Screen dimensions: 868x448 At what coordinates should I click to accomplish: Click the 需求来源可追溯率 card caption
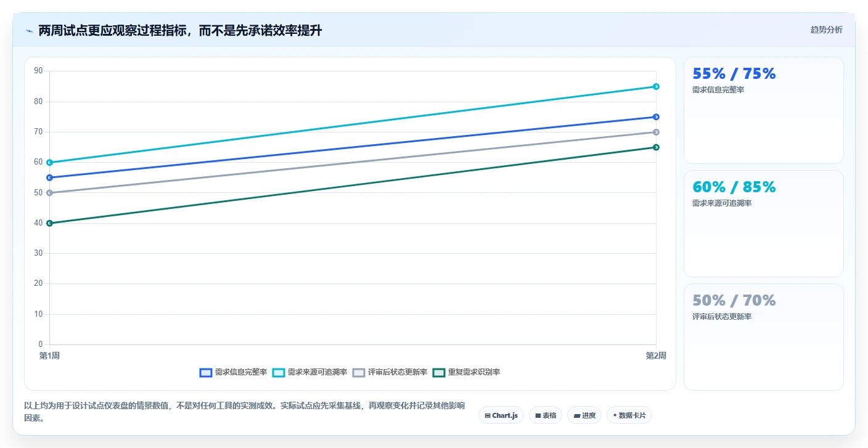722,203
